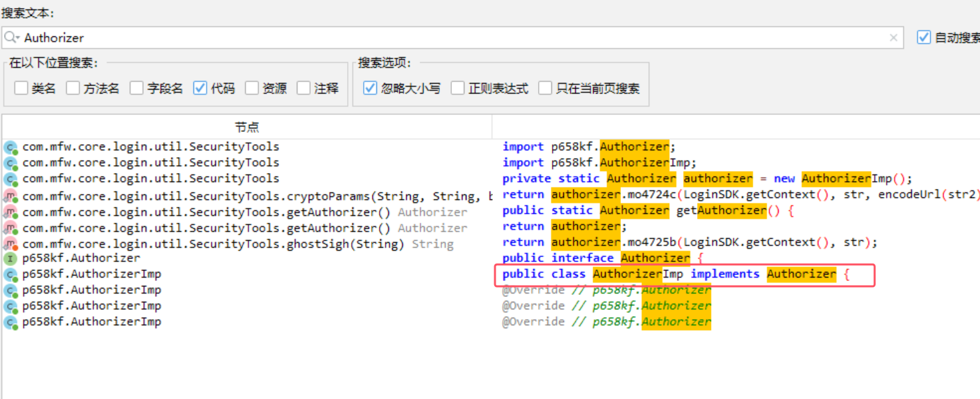
Task: Click the interface icon beside p658kf.Authorizer
Action: [10, 258]
